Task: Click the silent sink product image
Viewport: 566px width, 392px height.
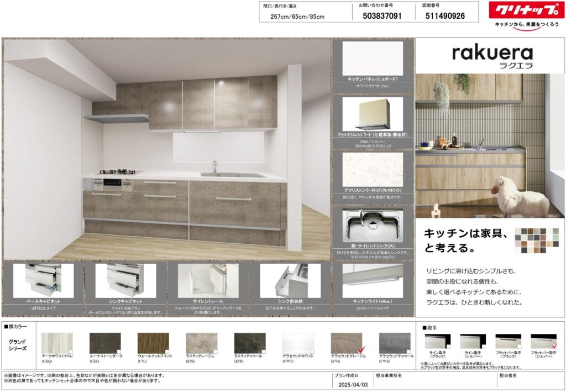Action: (372, 225)
